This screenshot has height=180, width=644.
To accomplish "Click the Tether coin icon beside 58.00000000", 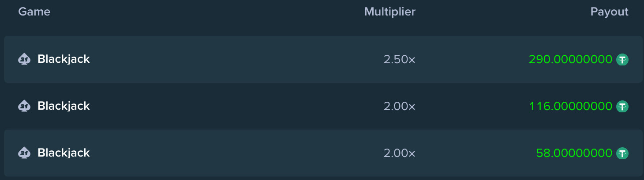I will point(622,153).
